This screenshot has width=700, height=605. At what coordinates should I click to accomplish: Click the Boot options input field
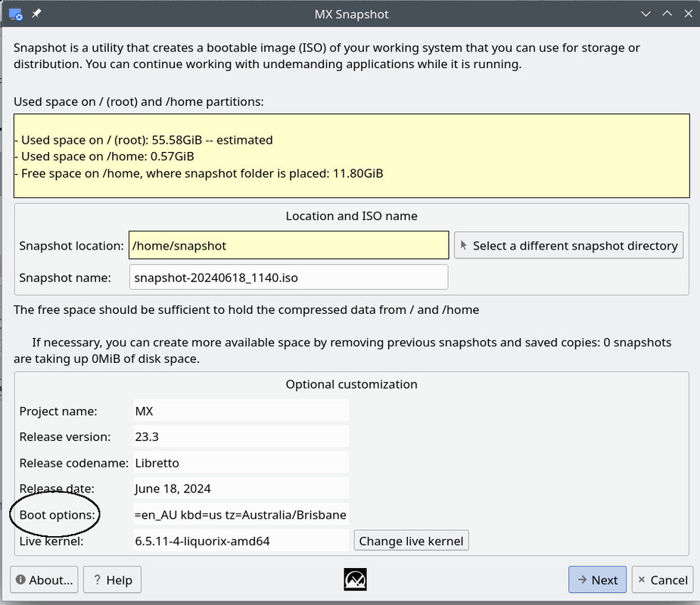pyautogui.click(x=241, y=514)
